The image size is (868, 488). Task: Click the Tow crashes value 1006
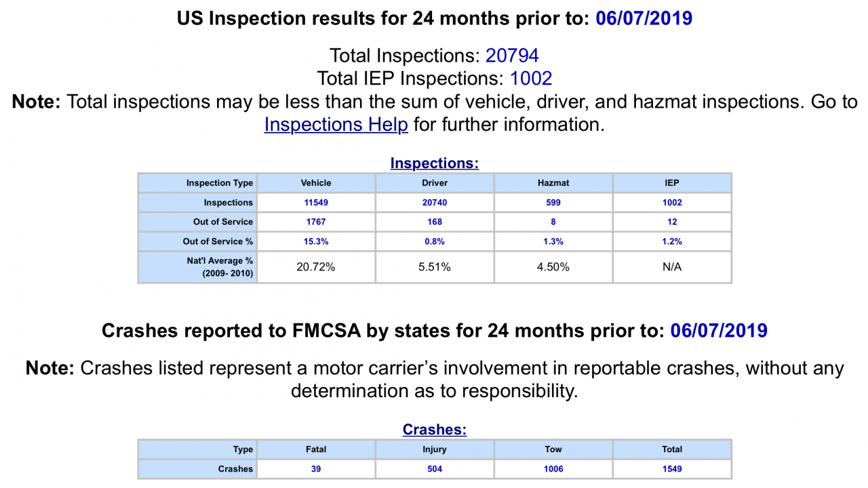(553, 469)
